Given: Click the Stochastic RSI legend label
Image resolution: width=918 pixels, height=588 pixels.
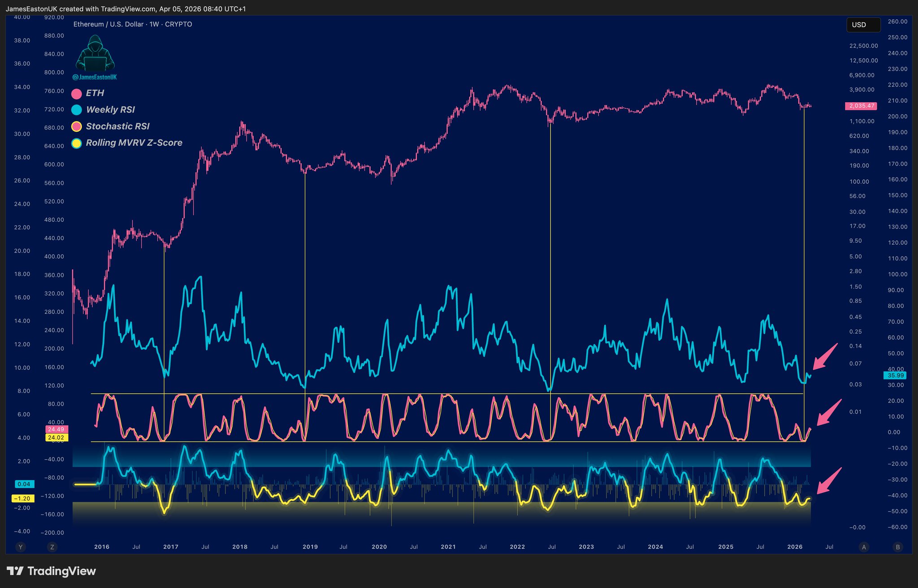Looking at the screenshot, I should click(x=117, y=126).
